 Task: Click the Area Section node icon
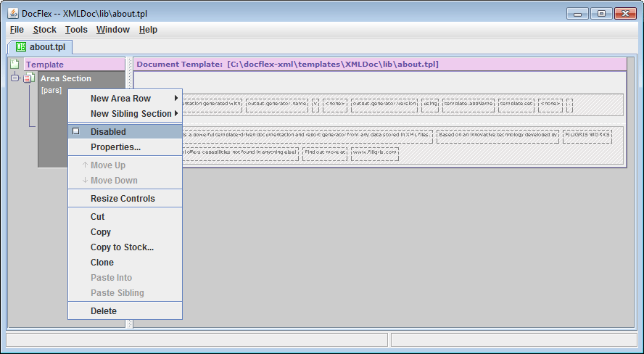[x=28, y=78]
